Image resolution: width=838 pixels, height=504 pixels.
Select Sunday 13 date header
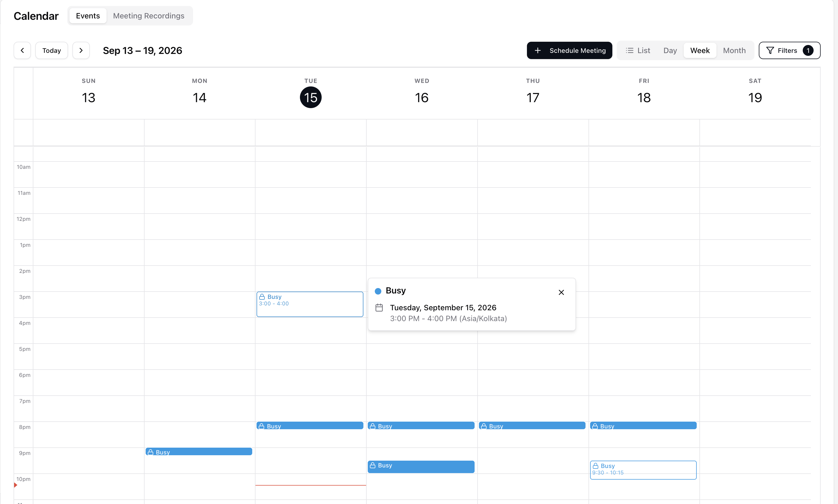(x=88, y=98)
